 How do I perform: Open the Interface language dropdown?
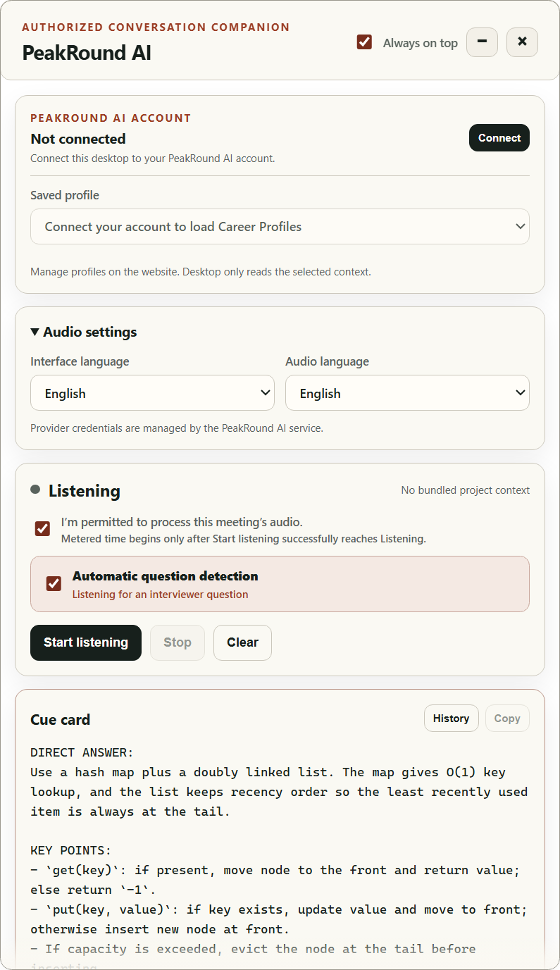(x=152, y=393)
